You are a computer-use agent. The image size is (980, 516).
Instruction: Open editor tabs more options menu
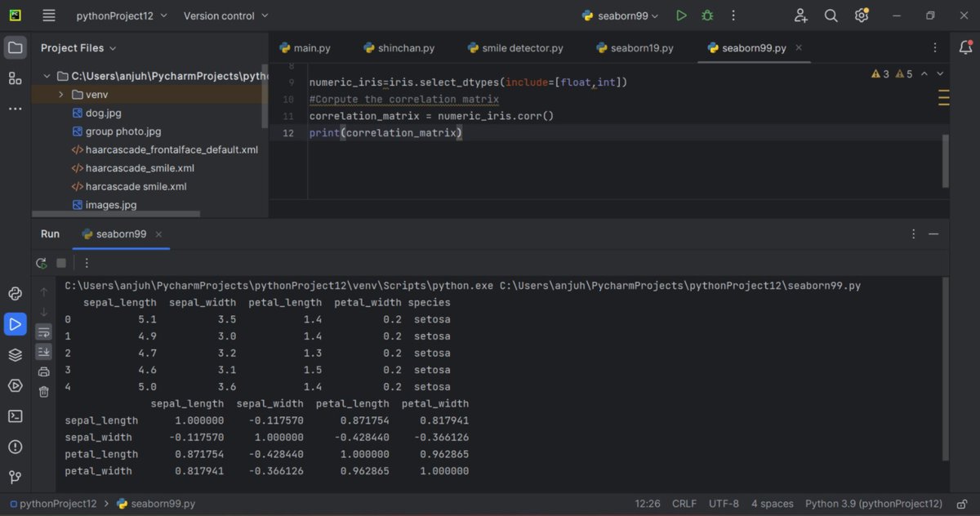pyautogui.click(x=935, y=47)
